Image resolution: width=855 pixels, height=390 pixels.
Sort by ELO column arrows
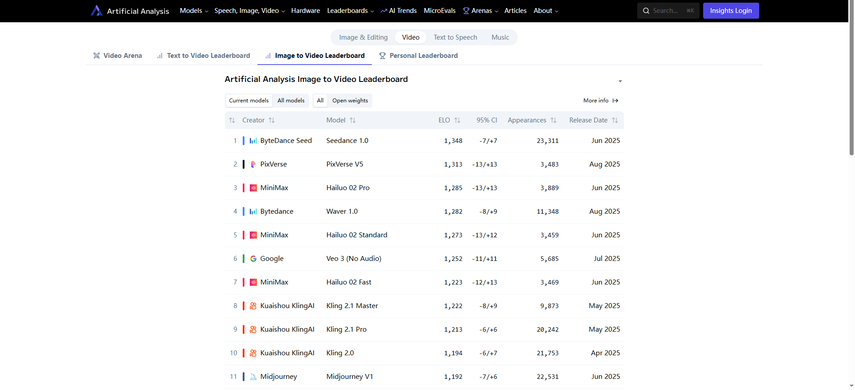[457, 120]
